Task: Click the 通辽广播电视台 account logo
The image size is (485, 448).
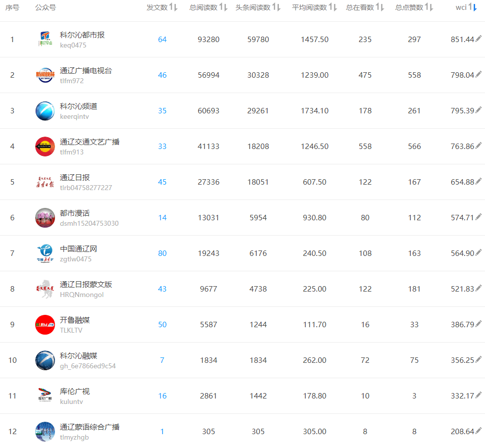Action: tap(45, 75)
